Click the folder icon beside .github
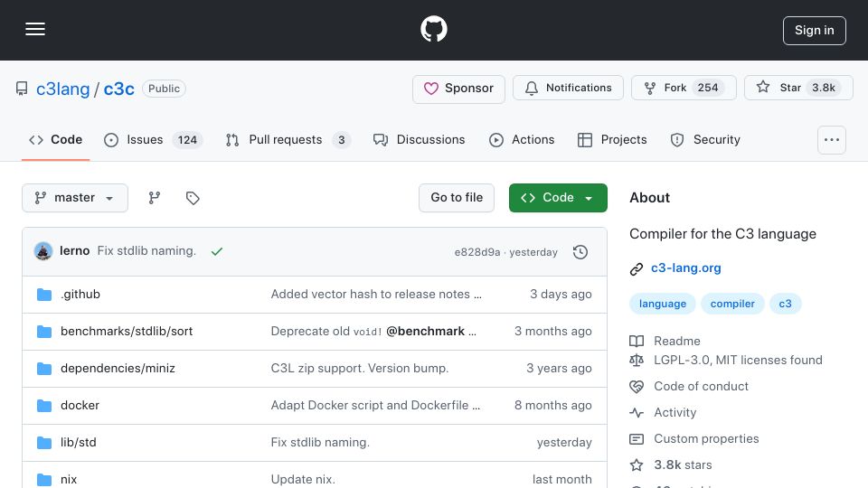This screenshot has height=488, width=868. 43,295
